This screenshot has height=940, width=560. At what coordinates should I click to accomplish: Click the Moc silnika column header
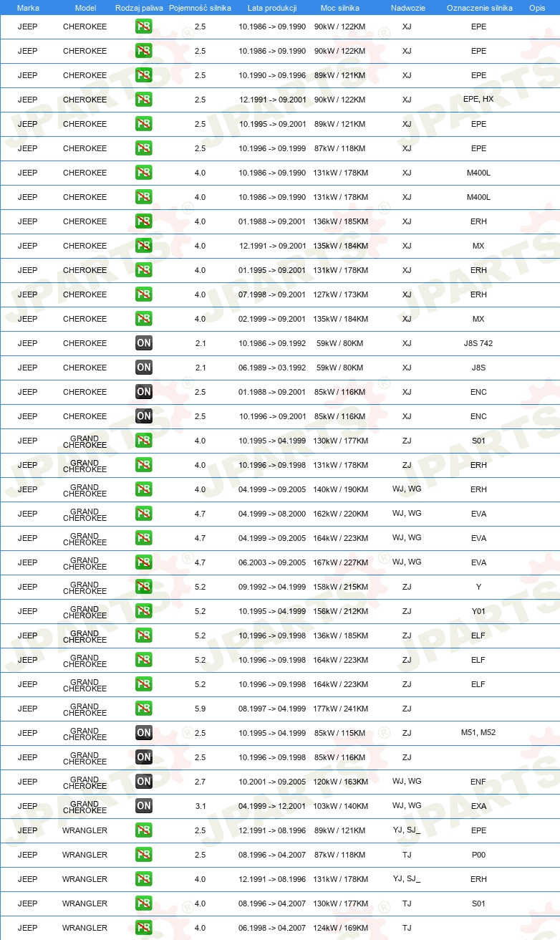(340, 8)
